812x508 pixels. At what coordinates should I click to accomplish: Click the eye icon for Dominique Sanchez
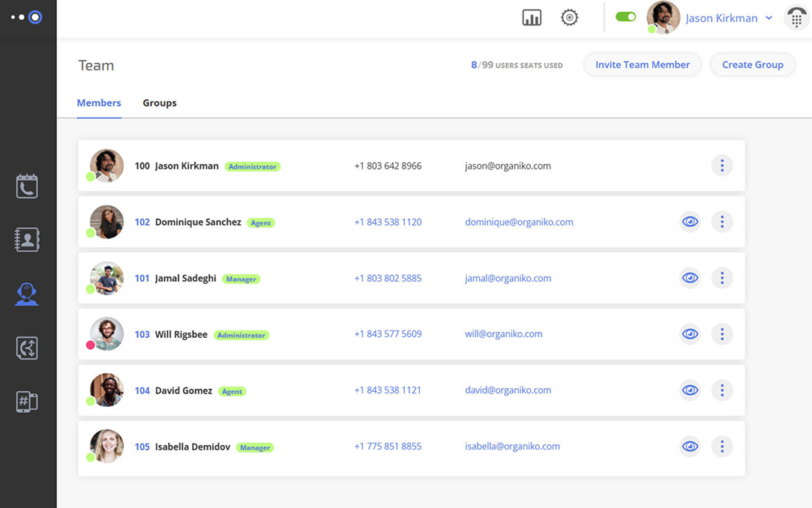[690, 222]
